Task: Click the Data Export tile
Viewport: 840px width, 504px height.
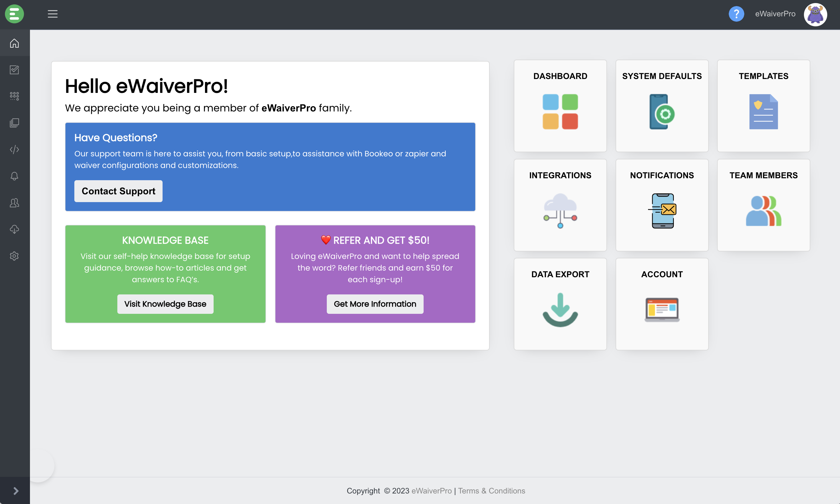Action: pyautogui.click(x=560, y=304)
